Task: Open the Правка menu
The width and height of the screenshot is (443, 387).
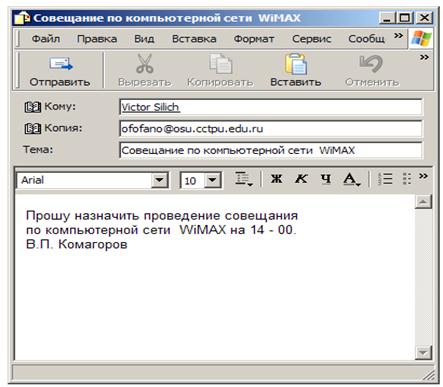Action: point(97,39)
